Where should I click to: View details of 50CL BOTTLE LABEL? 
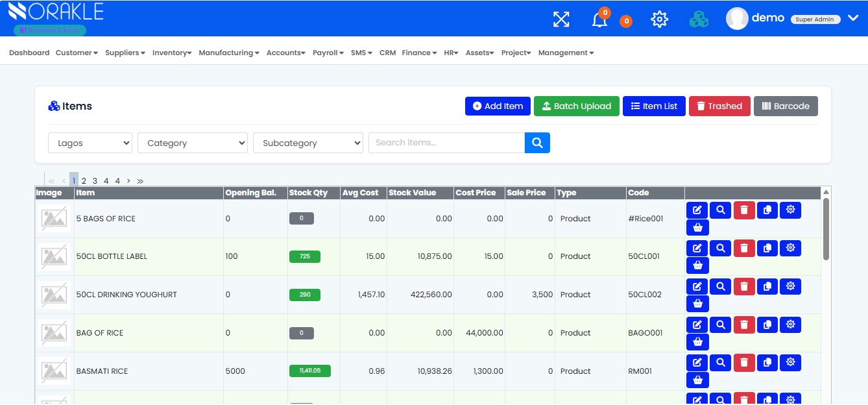click(720, 248)
